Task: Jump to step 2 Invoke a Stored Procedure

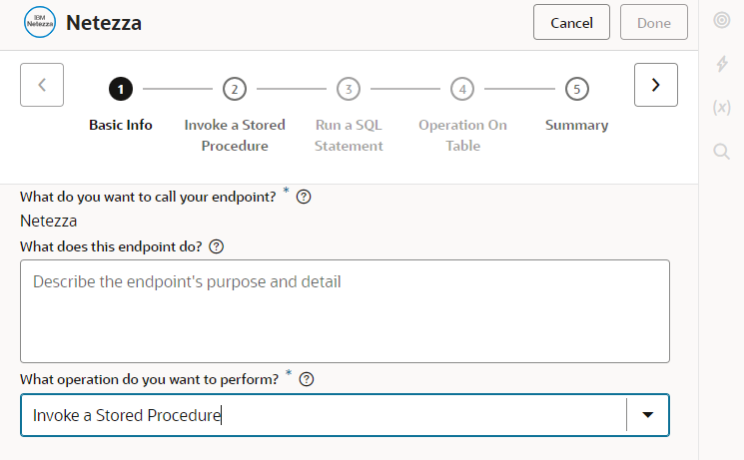Action: pos(234,89)
